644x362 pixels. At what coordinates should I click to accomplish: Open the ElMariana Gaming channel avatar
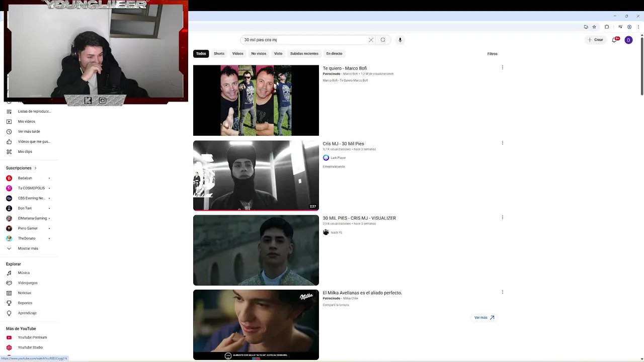(x=9, y=218)
